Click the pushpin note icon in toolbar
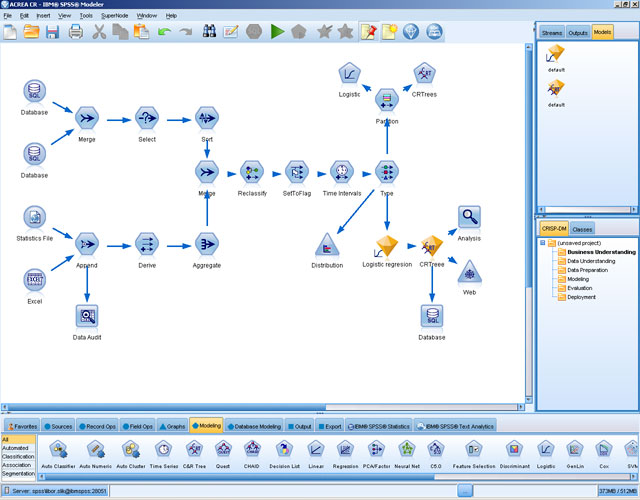Viewport: 640px width, 500px height. (369, 32)
